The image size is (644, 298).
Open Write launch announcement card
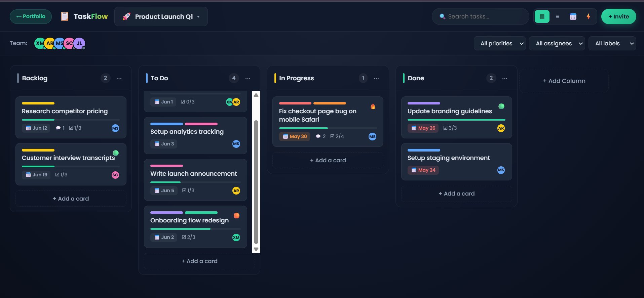[x=195, y=180]
